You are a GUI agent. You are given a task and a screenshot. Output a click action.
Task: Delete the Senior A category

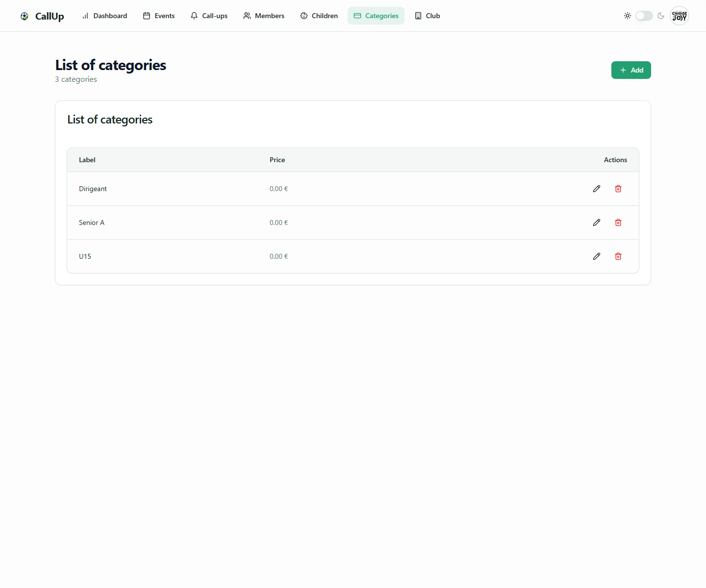pyautogui.click(x=618, y=222)
